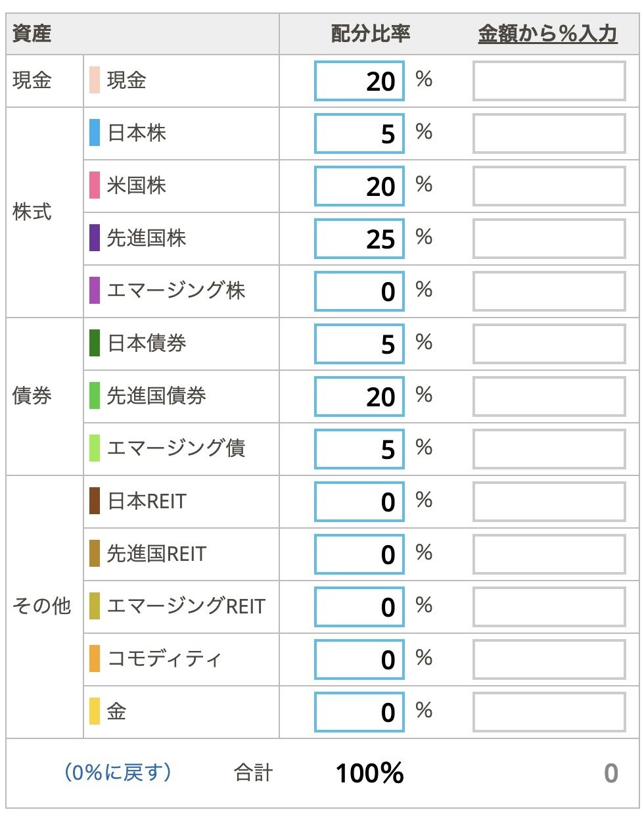Select the 現金 percentage input showing 20
This screenshot has height=814, width=644.
click(x=359, y=80)
